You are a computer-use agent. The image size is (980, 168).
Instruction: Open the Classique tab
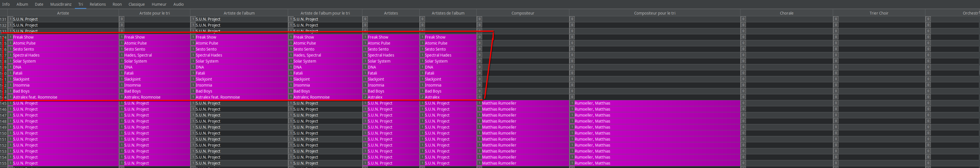click(x=136, y=4)
